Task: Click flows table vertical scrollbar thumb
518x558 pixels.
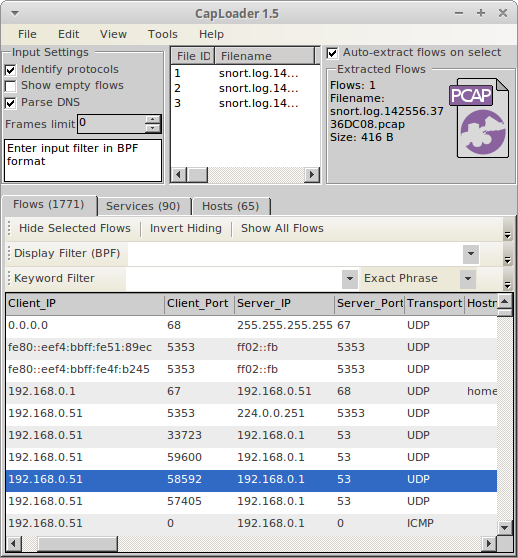Action: tap(504, 313)
